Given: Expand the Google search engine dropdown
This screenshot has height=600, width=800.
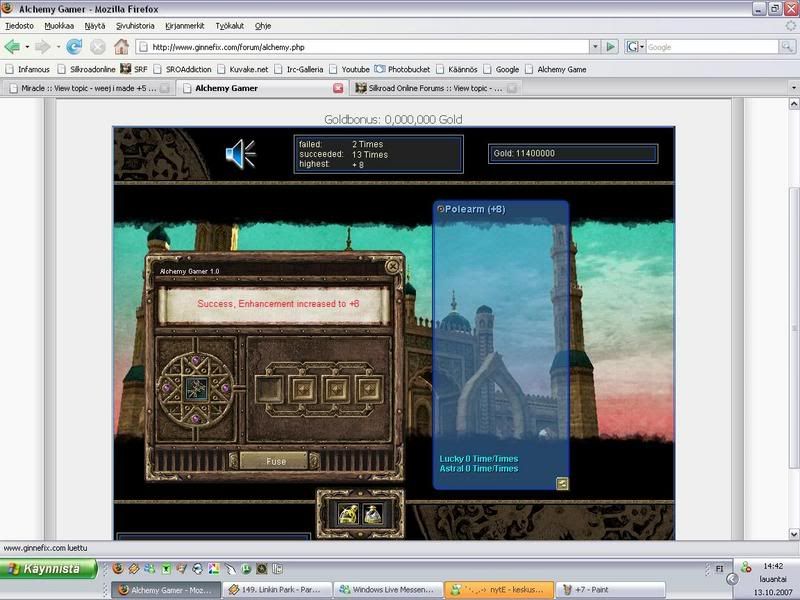Looking at the screenshot, I should (x=634, y=47).
